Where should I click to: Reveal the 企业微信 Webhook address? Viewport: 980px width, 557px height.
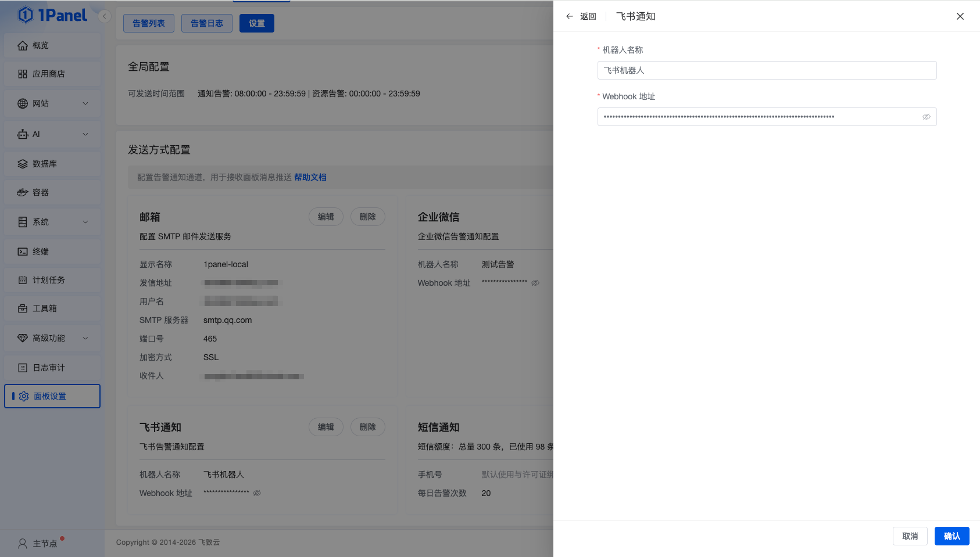(x=535, y=283)
